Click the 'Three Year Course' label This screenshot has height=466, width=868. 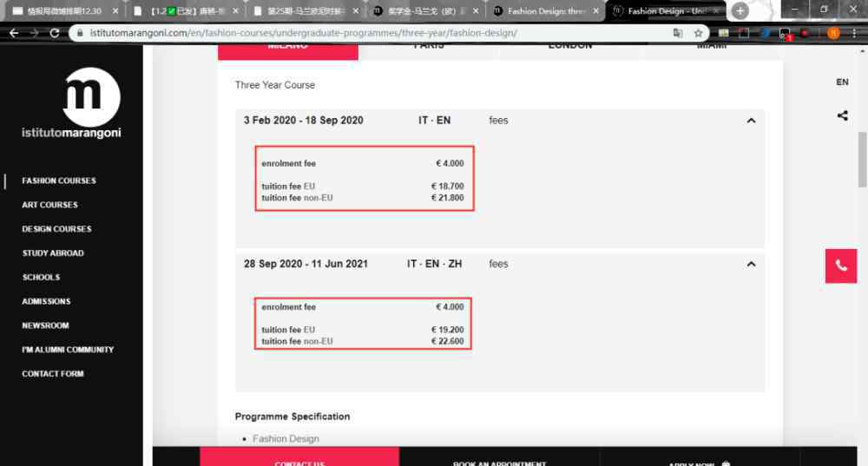[x=275, y=85]
